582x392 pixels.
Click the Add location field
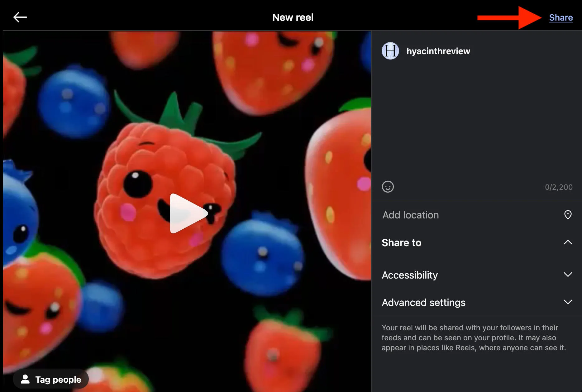[410, 215]
